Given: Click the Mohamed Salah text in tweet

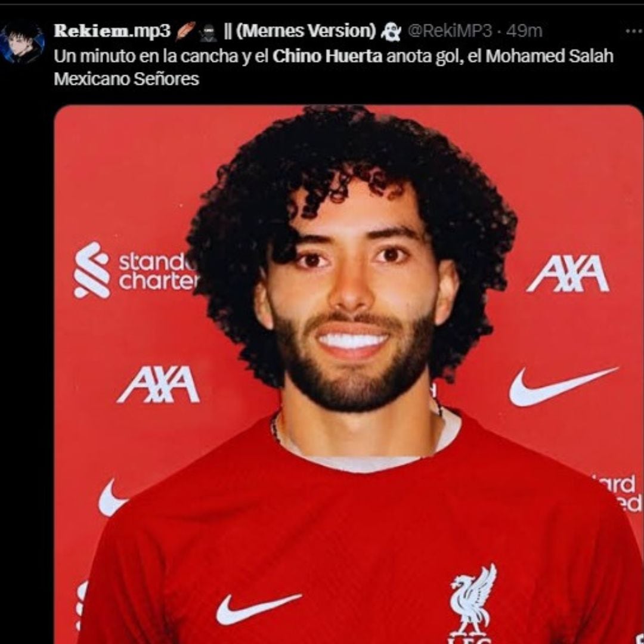Looking at the screenshot, I should click(x=550, y=56).
